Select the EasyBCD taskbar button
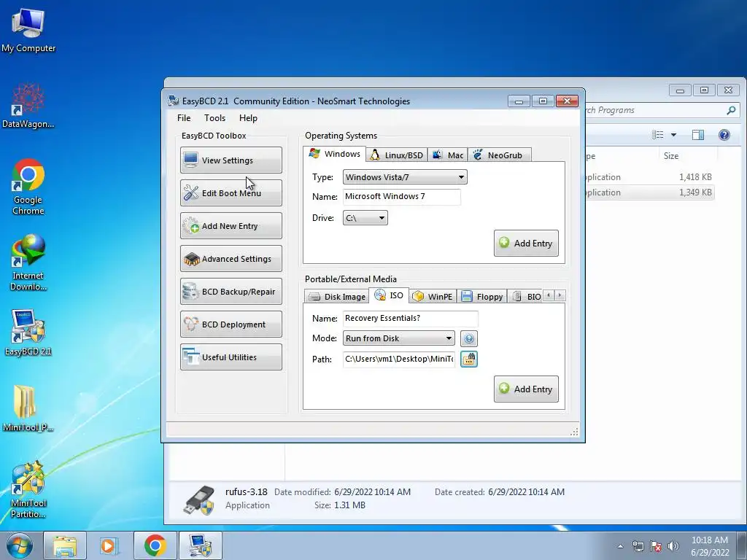 201,545
